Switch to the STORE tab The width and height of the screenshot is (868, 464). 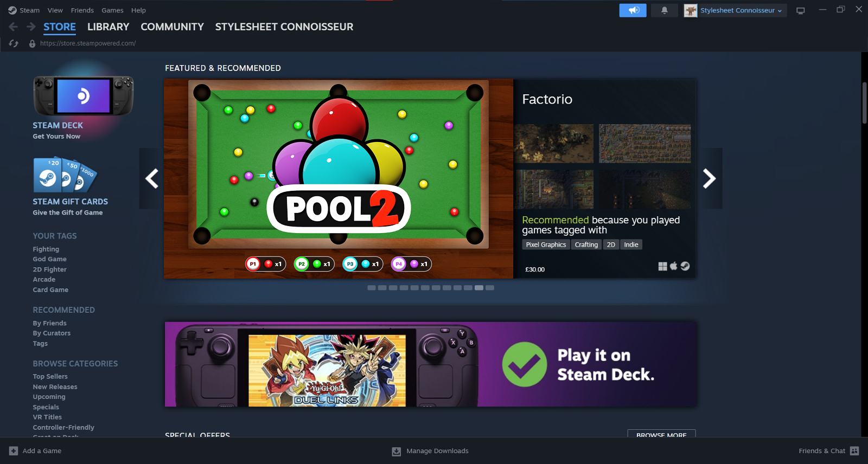[x=60, y=27]
